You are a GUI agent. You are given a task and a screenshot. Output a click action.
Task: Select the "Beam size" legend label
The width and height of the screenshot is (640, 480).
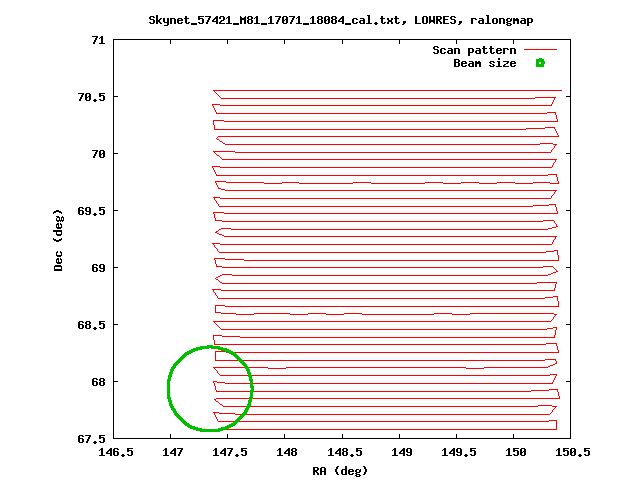pyautogui.click(x=485, y=63)
